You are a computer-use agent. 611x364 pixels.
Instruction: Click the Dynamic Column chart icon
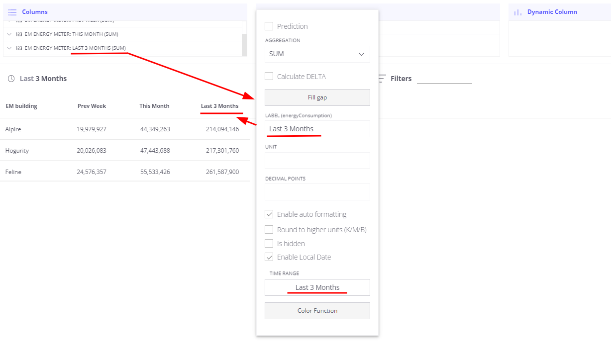pos(518,12)
